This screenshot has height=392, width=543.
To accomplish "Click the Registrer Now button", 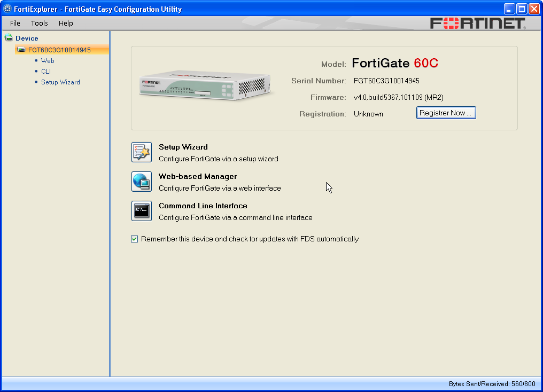I will 446,113.
